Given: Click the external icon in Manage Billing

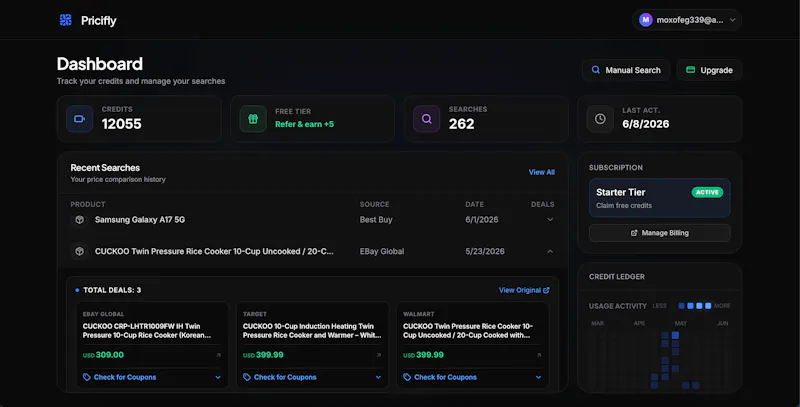Looking at the screenshot, I should 634,233.
